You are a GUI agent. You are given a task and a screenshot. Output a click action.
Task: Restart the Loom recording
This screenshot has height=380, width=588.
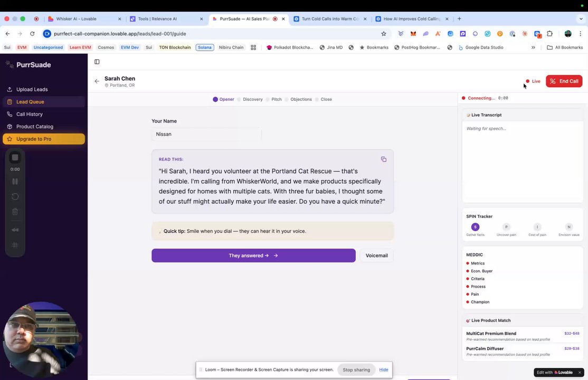coord(15,196)
